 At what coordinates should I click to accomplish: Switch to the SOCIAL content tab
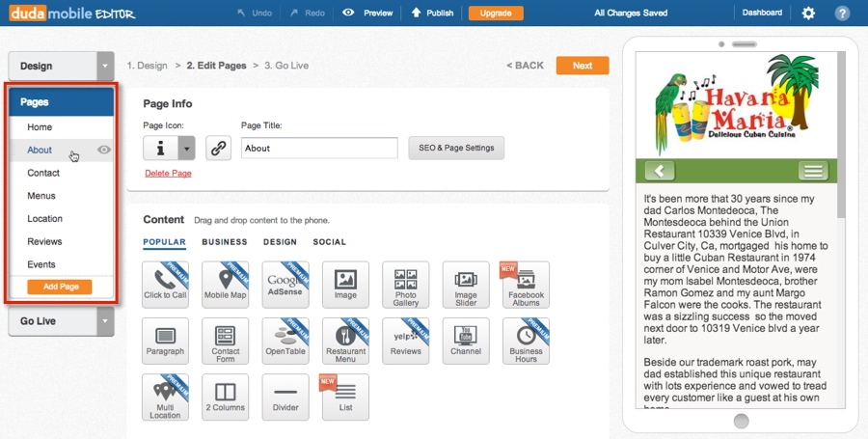tap(329, 242)
